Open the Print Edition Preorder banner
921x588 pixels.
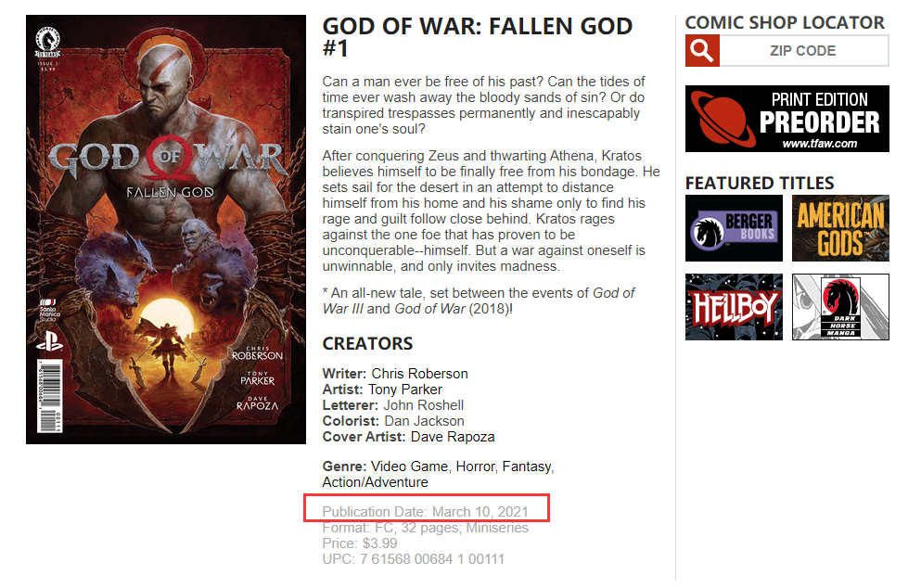(787, 119)
